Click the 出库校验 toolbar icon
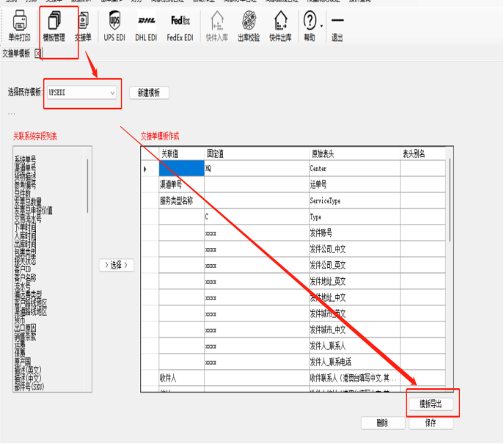Image resolution: width=504 pixels, height=444 pixels. [x=249, y=26]
